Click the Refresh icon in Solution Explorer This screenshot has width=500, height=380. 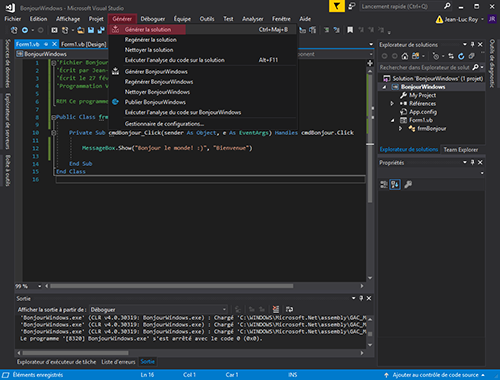click(x=461, y=56)
